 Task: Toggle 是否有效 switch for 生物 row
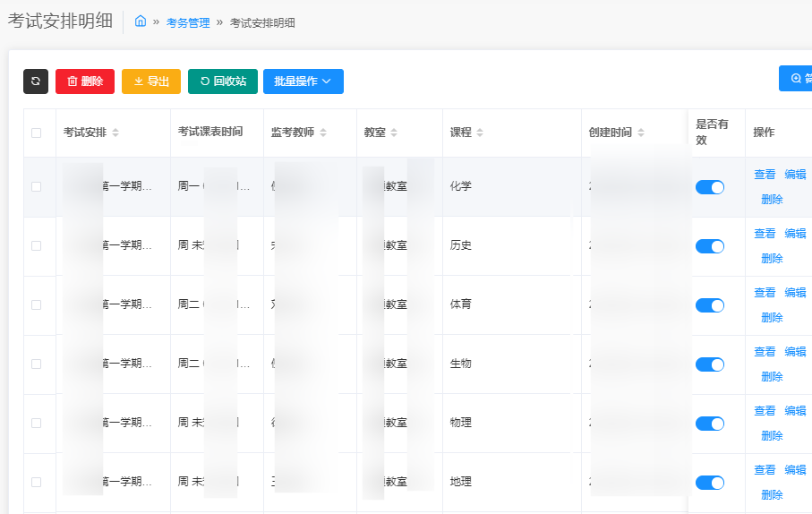pyautogui.click(x=710, y=364)
